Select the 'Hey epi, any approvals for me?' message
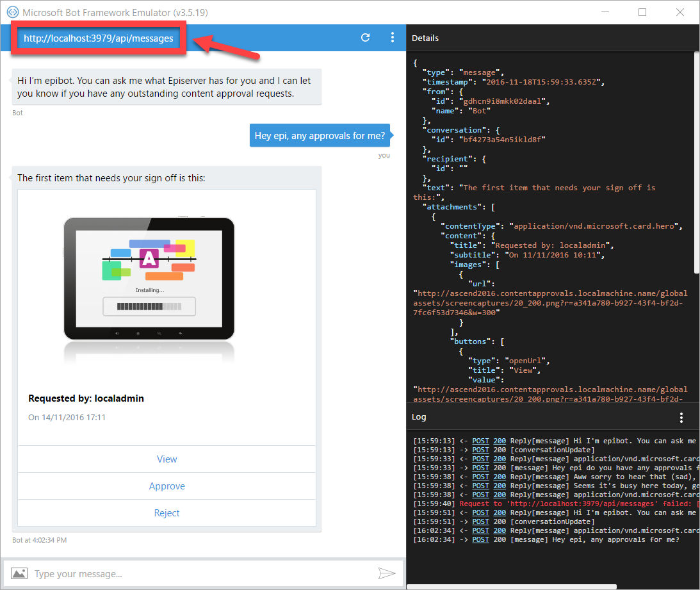700x590 pixels. (x=320, y=136)
